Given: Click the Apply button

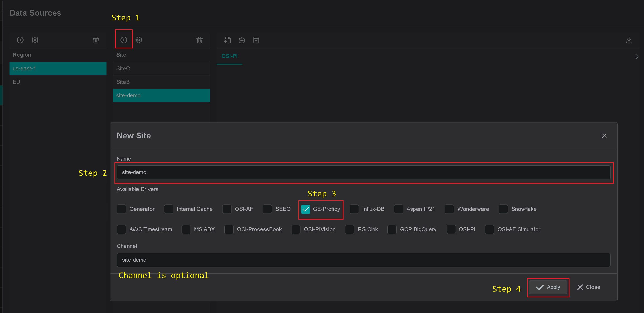Looking at the screenshot, I should [548, 287].
